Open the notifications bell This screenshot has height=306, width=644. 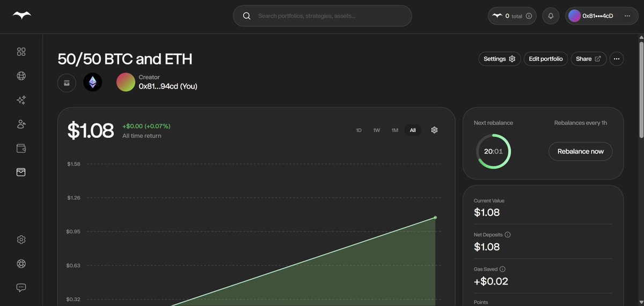click(x=551, y=16)
